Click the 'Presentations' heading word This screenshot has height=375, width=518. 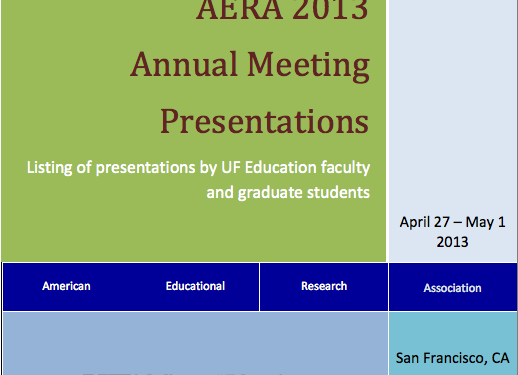(x=265, y=121)
